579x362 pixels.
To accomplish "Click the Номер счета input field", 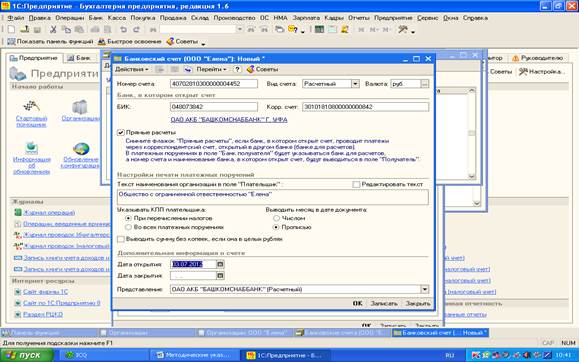I will [x=214, y=84].
